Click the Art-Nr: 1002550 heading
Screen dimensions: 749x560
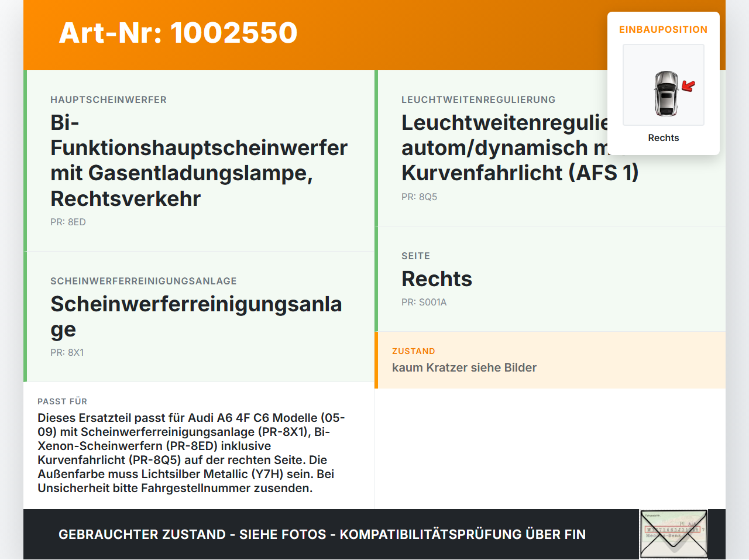[178, 33]
